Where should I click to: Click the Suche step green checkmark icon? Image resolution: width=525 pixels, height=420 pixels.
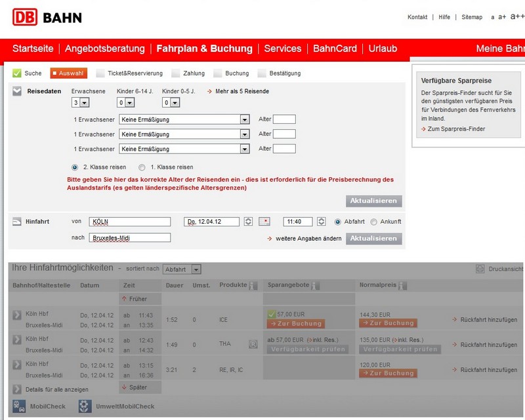(17, 73)
